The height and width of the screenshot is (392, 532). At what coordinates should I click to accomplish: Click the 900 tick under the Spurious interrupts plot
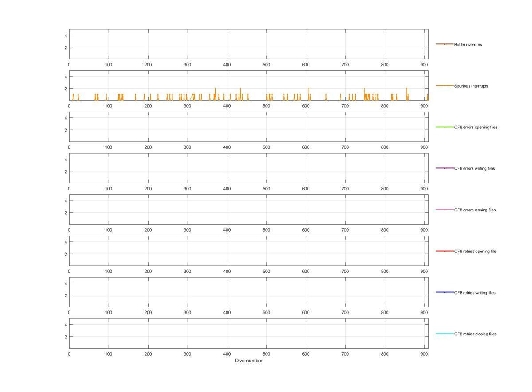[x=424, y=106]
